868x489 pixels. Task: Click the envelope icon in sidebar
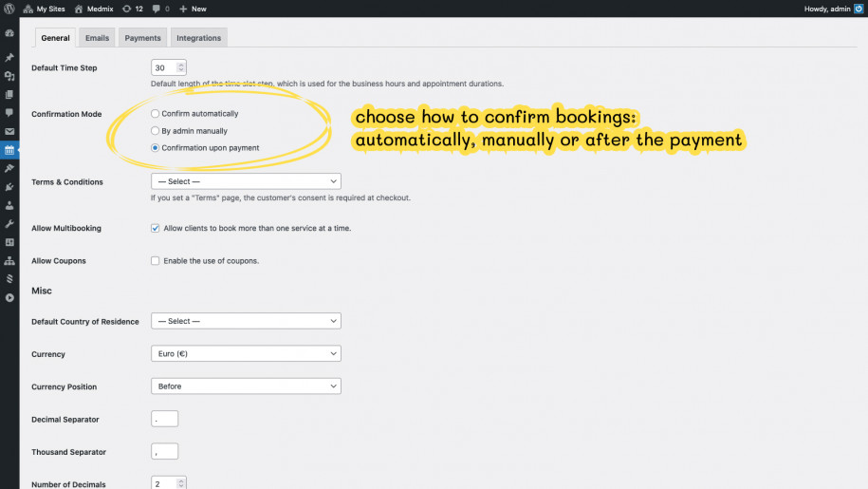(x=9, y=132)
